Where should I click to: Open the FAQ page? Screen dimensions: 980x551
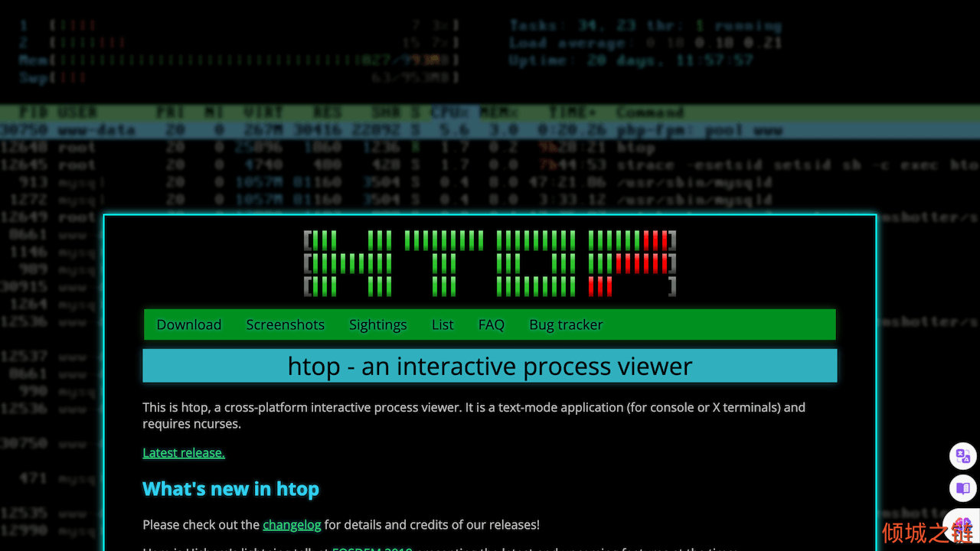pyautogui.click(x=491, y=324)
